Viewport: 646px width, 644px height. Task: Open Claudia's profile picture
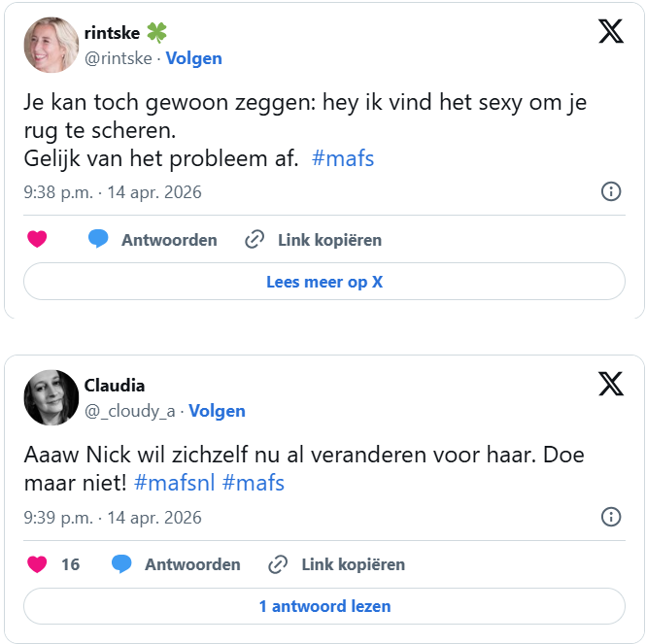[x=51, y=397]
